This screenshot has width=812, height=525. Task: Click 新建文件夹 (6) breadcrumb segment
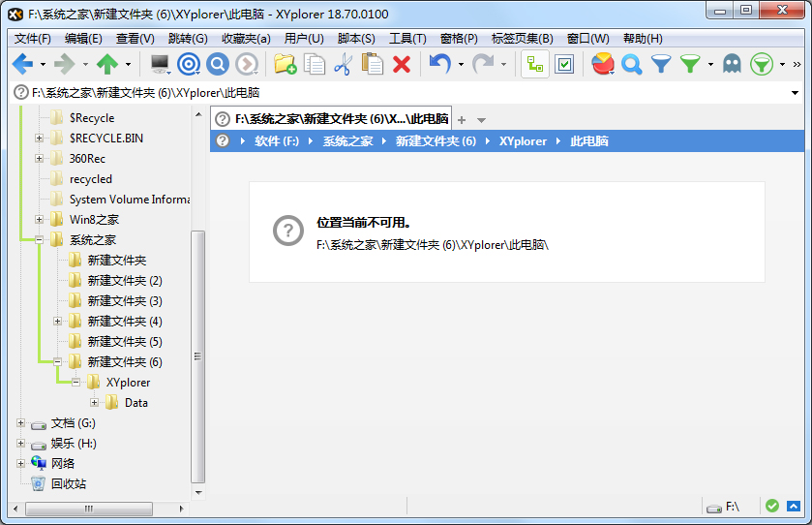(436, 141)
